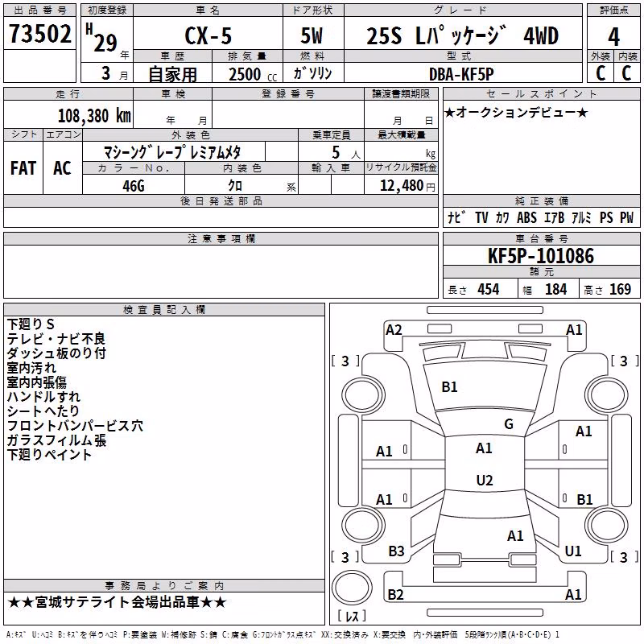Click the B3 mark on the diagram
644x644 pixels.
[396, 551]
